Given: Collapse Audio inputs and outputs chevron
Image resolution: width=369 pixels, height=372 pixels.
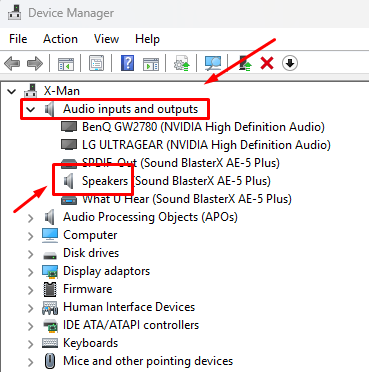Looking at the screenshot, I should pos(31,109).
